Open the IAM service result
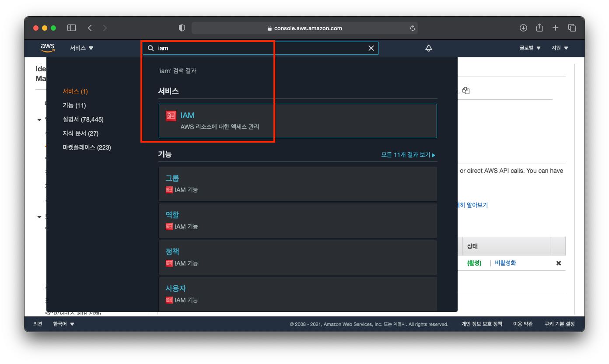This screenshot has width=609, height=364. [297, 121]
